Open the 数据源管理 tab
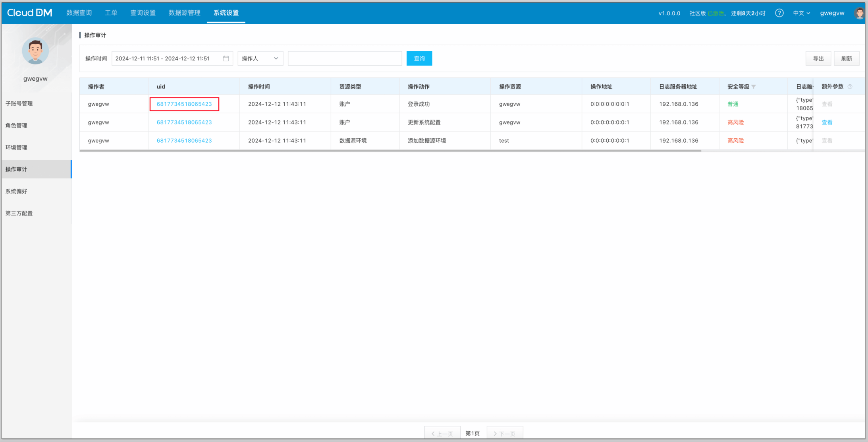 (184, 13)
